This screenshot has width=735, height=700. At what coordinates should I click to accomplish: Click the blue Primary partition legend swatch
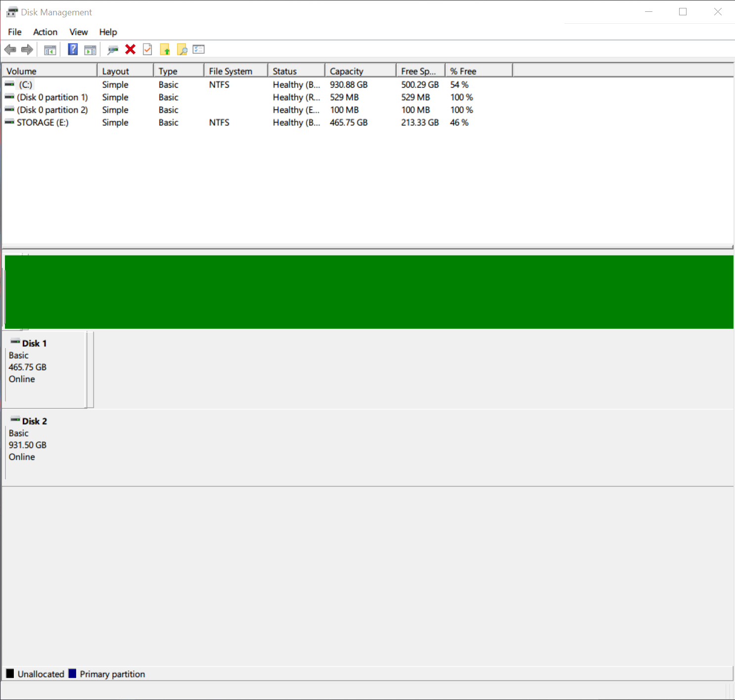tap(72, 673)
